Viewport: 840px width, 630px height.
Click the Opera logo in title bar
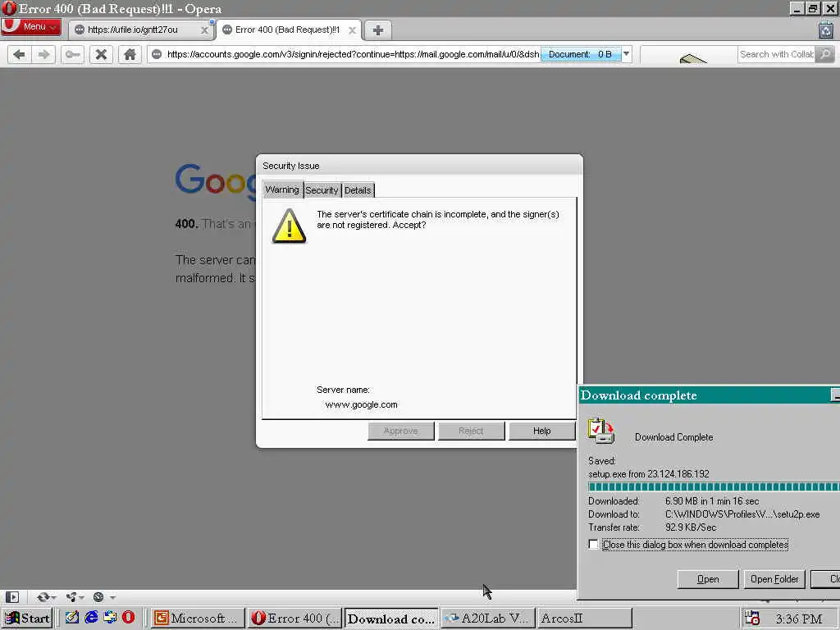pos(9,9)
